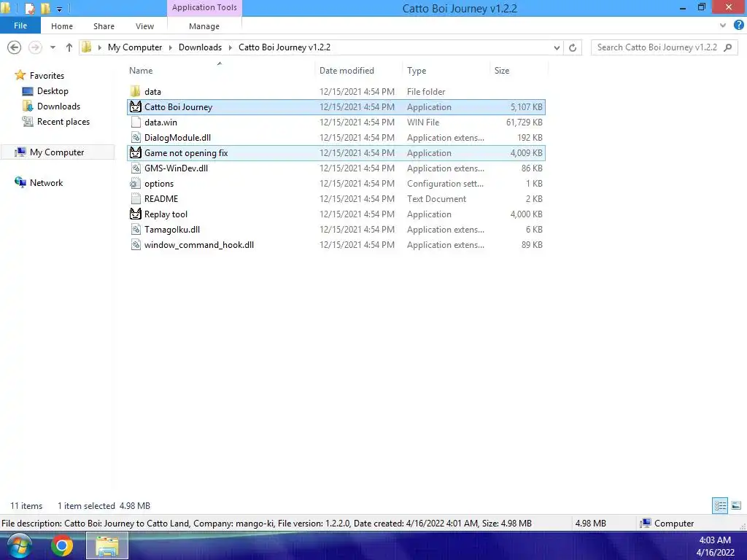
Task: Open the Share ribbon tab
Action: pos(104,26)
